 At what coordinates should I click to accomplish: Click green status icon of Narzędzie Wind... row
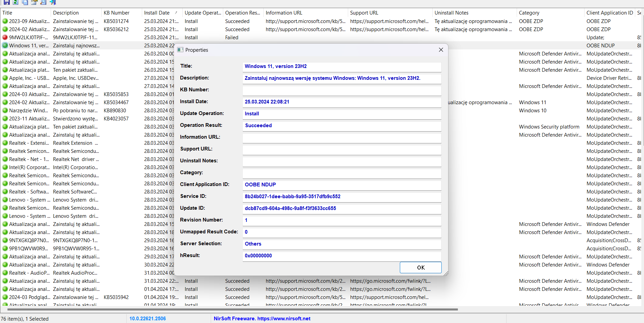(5, 110)
